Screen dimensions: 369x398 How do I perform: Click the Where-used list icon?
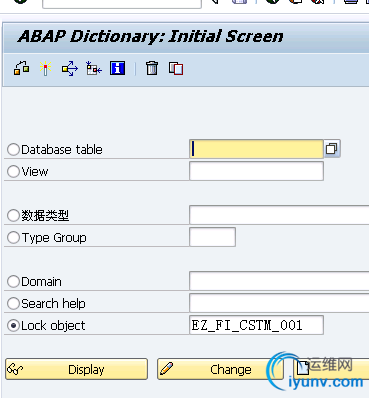(21, 68)
